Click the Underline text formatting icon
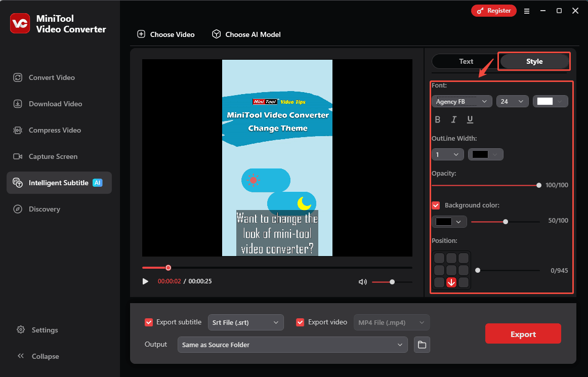Screen dimensions: 588x377 click(x=470, y=120)
